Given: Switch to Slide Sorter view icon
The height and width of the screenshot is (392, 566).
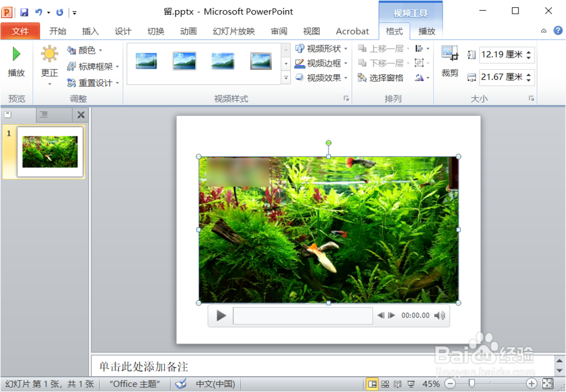Looking at the screenshot, I should click(x=385, y=384).
